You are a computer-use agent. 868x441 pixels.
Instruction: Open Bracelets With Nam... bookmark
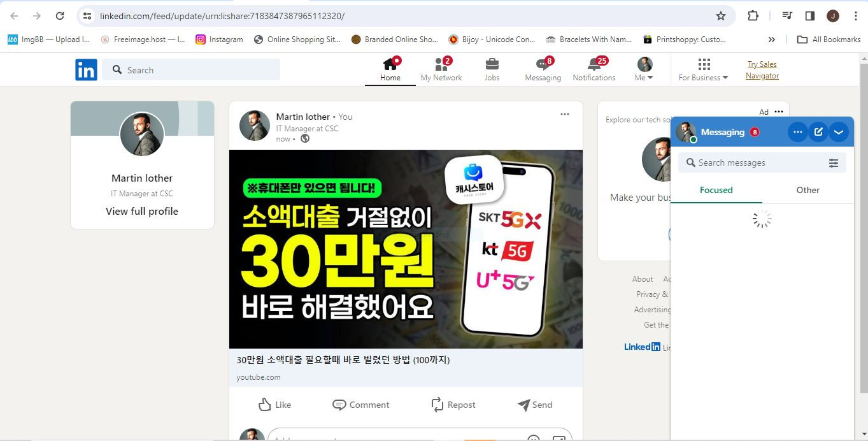(x=589, y=40)
